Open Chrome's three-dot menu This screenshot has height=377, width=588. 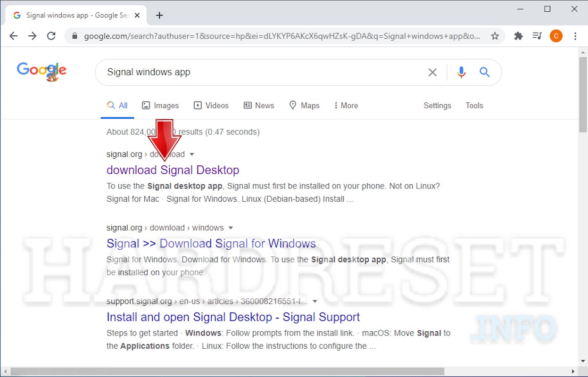pyautogui.click(x=575, y=35)
